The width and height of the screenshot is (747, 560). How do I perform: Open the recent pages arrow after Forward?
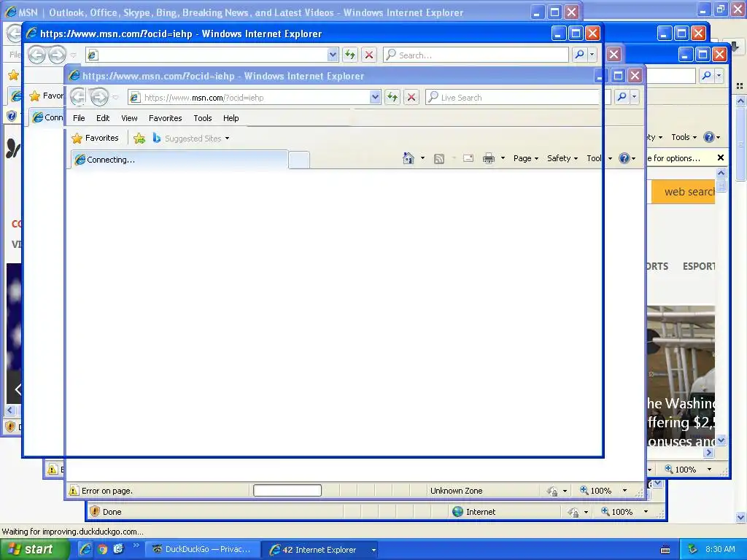116,98
